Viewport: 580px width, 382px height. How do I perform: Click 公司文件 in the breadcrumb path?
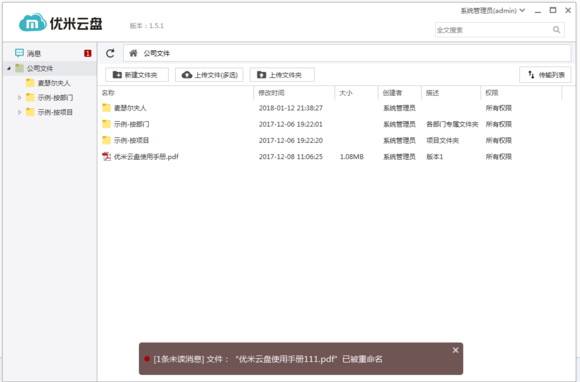tap(156, 53)
